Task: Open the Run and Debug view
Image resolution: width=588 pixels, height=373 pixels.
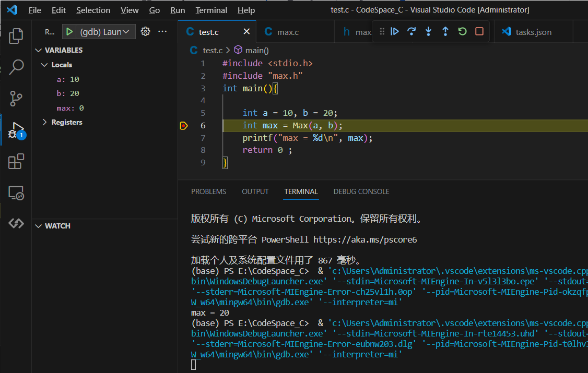Action: point(17,131)
